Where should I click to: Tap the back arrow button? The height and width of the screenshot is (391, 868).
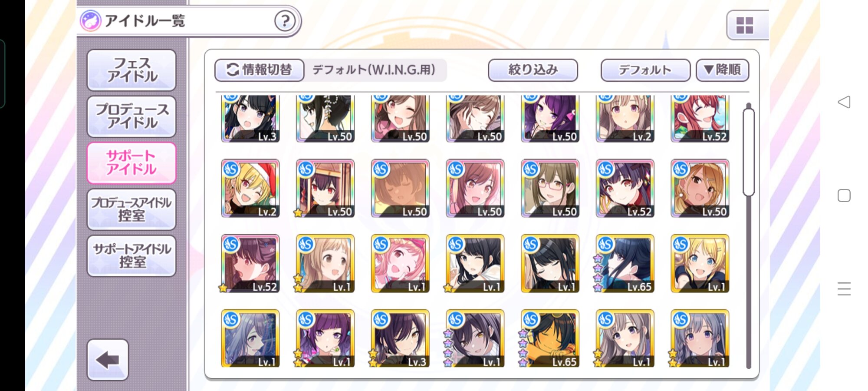point(108,360)
